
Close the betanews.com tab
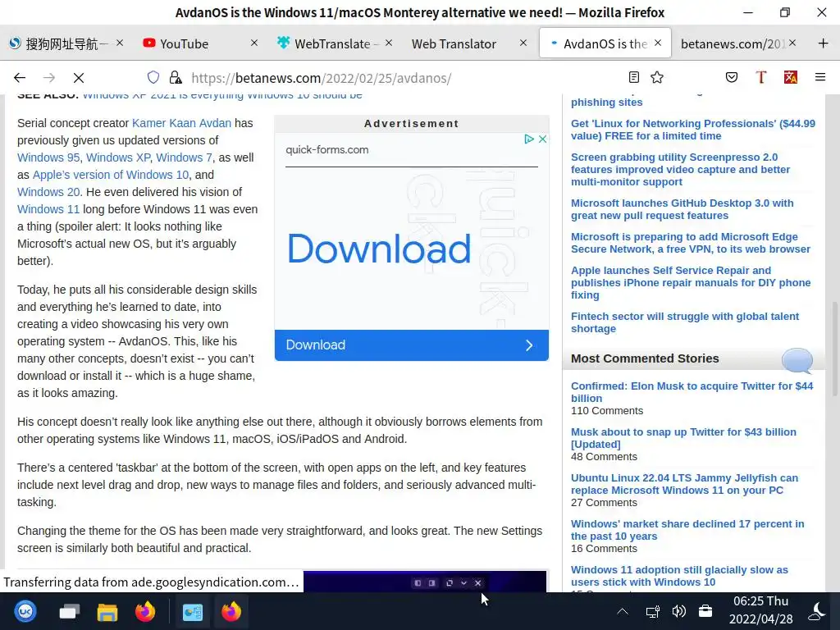[792, 43]
